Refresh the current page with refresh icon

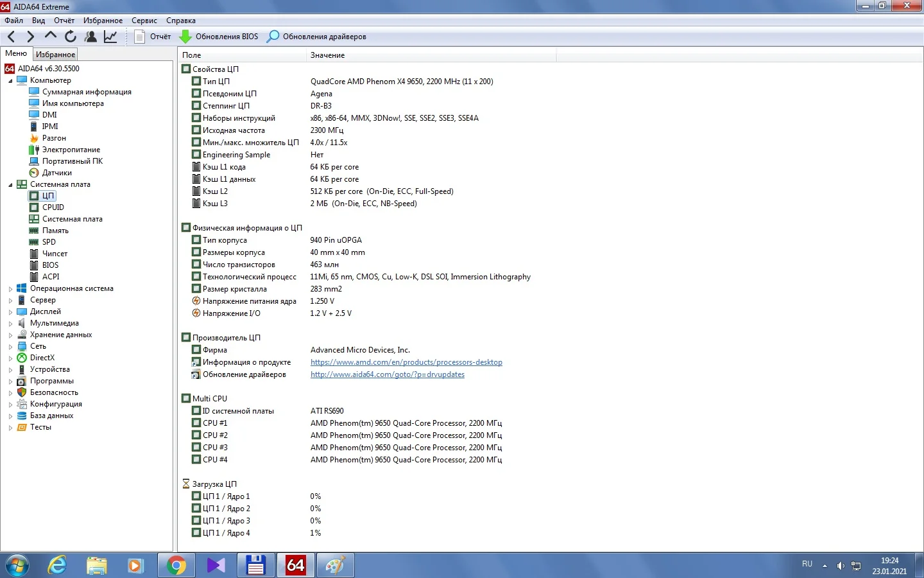click(71, 37)
